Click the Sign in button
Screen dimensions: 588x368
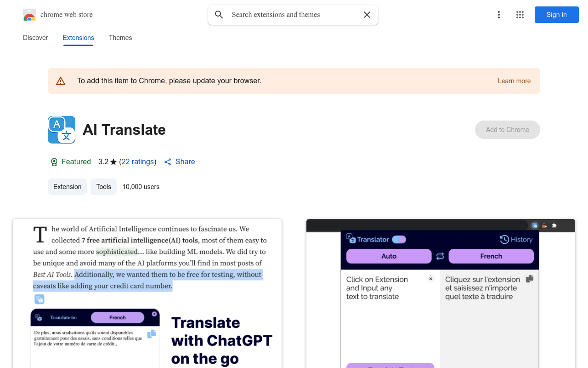[x=557, y=15]
